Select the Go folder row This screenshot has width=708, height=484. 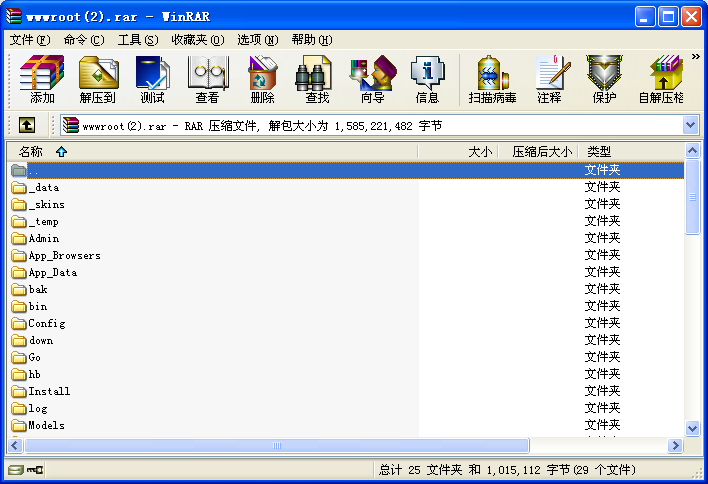(347, 358)
